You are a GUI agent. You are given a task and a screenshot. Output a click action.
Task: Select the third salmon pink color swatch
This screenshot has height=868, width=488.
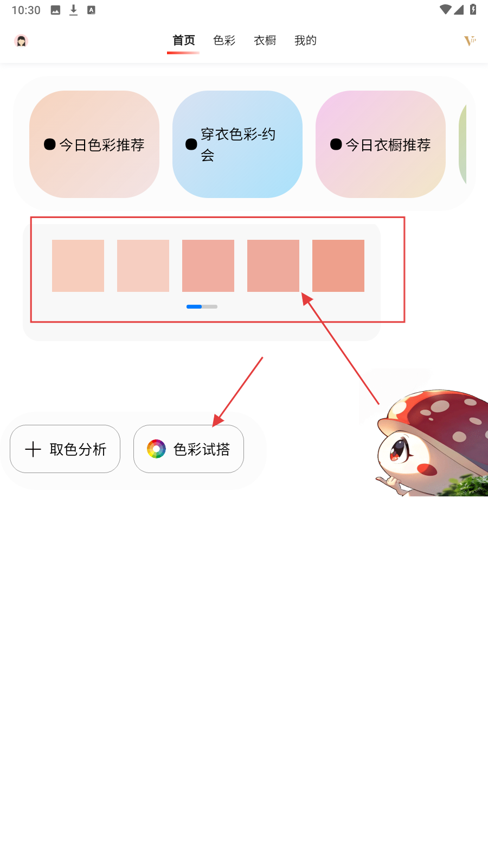208,266
